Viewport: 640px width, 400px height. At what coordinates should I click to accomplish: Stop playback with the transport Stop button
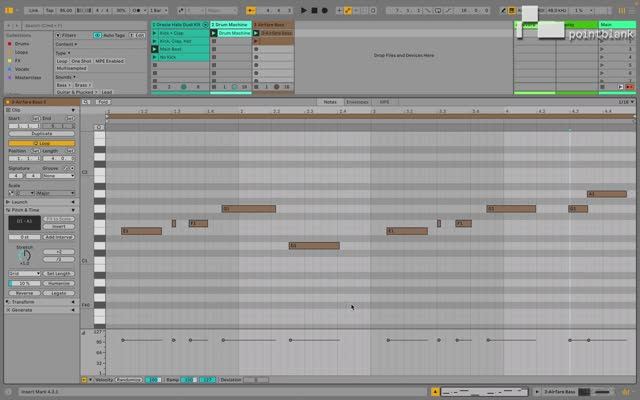[314, 10]
